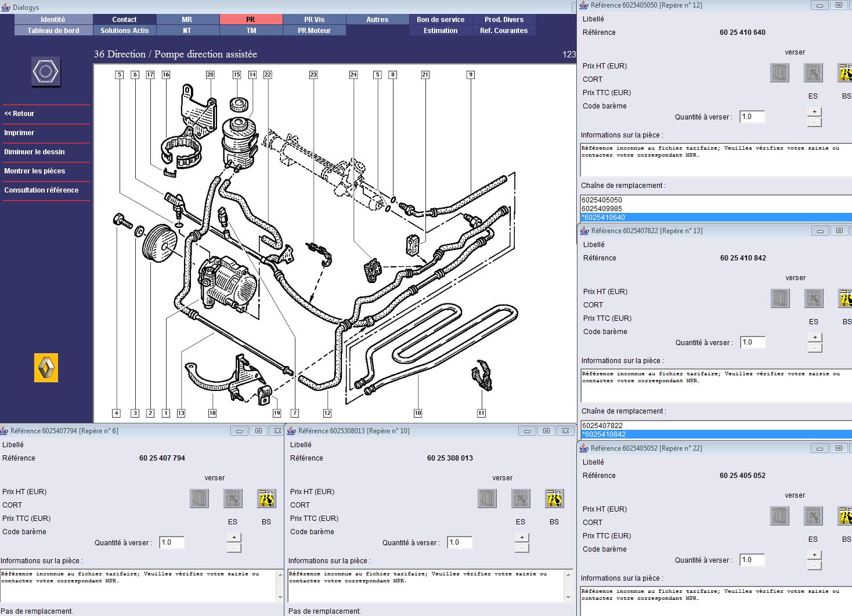Open the PR Moteur tab
852x616 pixels.
click(314, 31)
